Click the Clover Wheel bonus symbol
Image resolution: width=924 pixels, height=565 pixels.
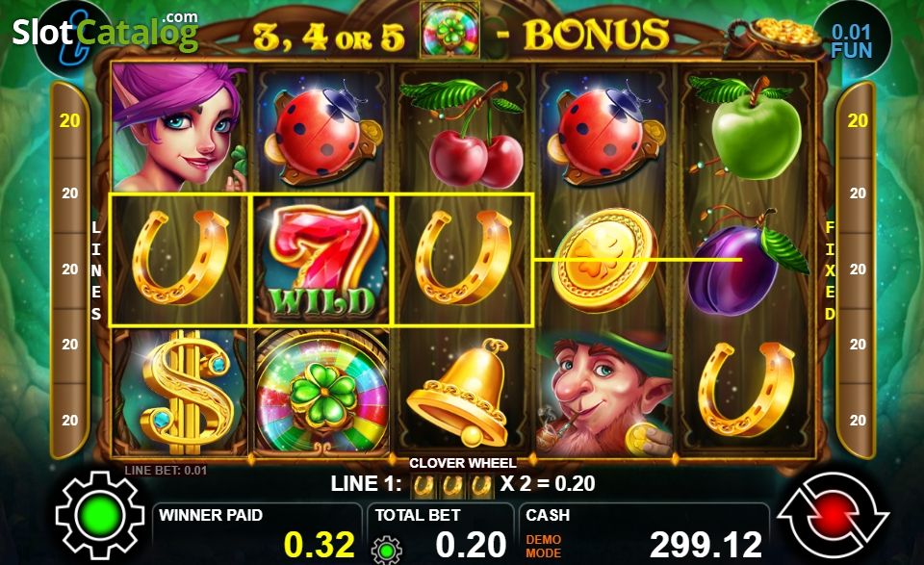coord(321,393)
